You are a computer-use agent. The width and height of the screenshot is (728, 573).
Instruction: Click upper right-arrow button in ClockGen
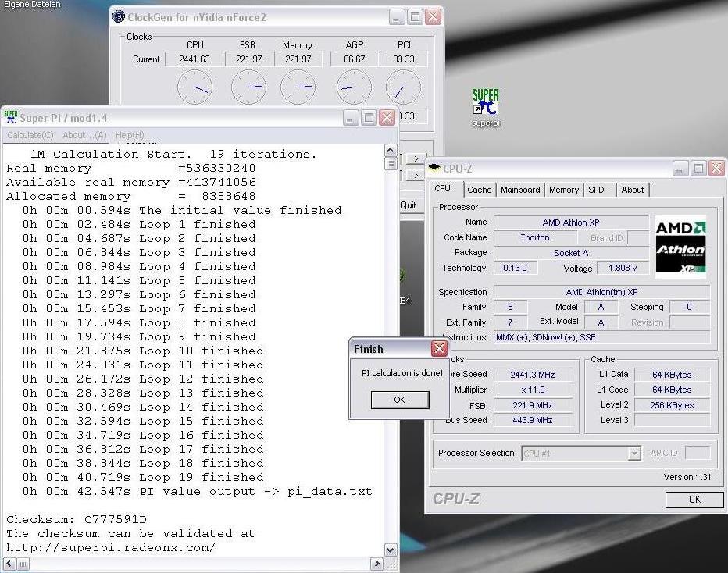[416, 158]
